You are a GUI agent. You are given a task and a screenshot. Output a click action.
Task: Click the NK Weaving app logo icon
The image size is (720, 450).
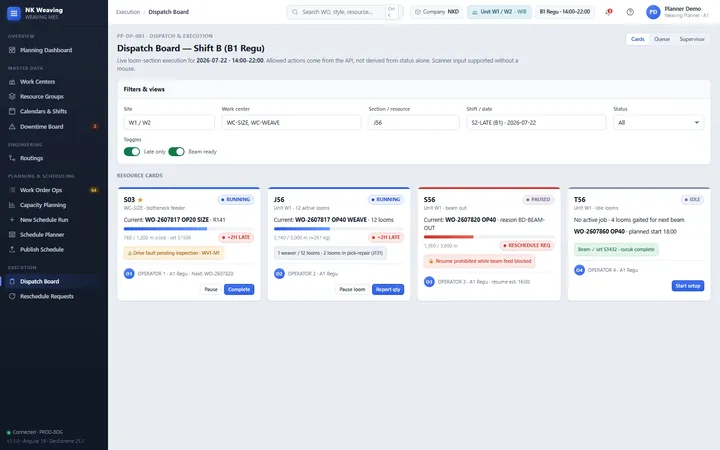coord(14,13)
